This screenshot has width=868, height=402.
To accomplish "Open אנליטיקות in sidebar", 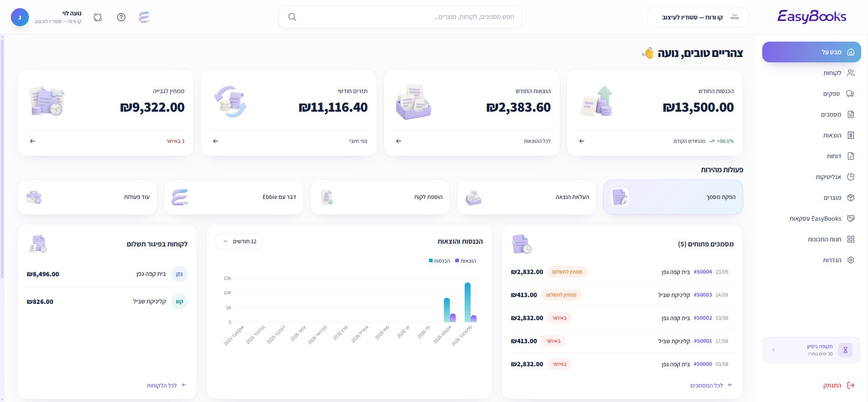I will [811, 177].
